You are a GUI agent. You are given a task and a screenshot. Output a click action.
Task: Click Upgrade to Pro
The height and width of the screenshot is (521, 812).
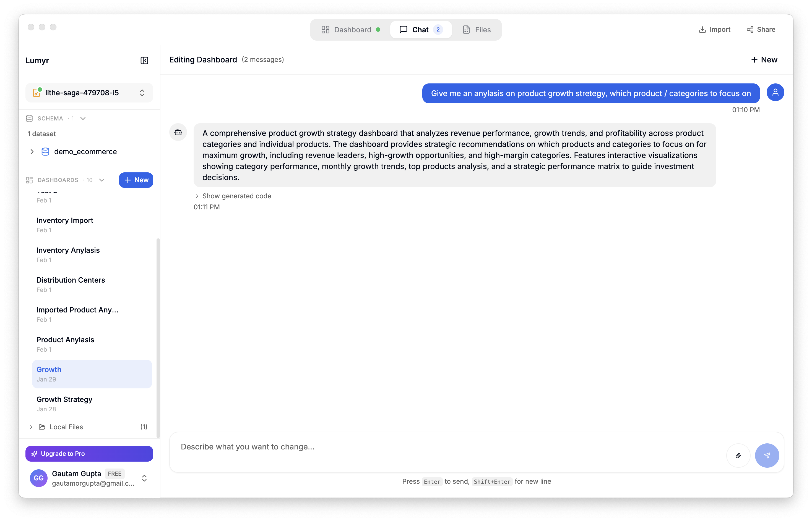(89, 454)
